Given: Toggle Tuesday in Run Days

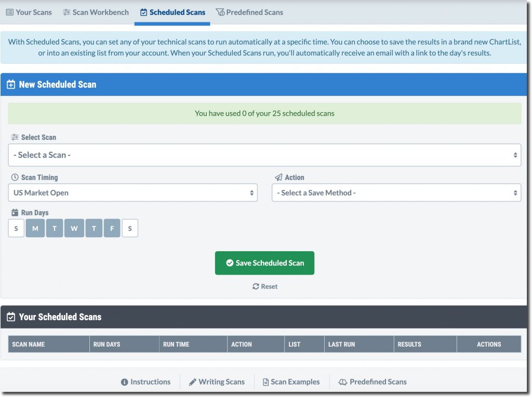Looking at the screenshot, I should pos(54,228).
